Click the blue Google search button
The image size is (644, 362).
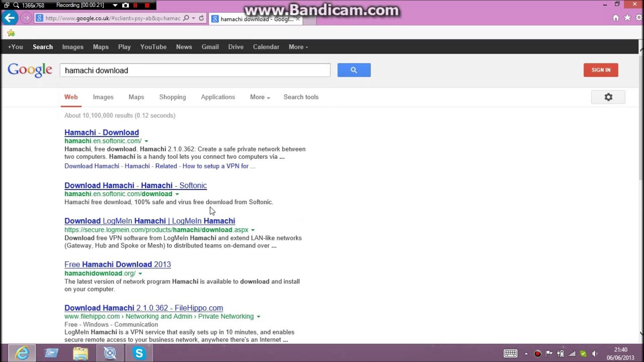(354, 70)
